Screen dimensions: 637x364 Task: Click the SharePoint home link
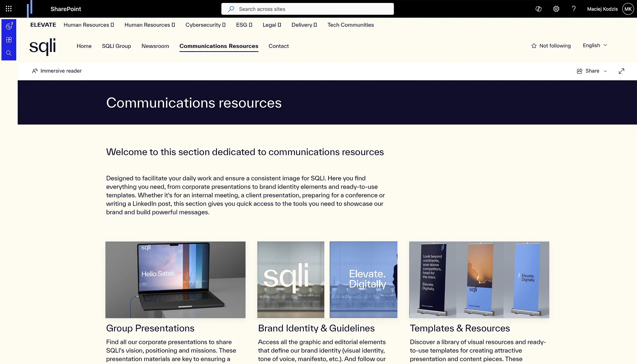coord(66,9)
